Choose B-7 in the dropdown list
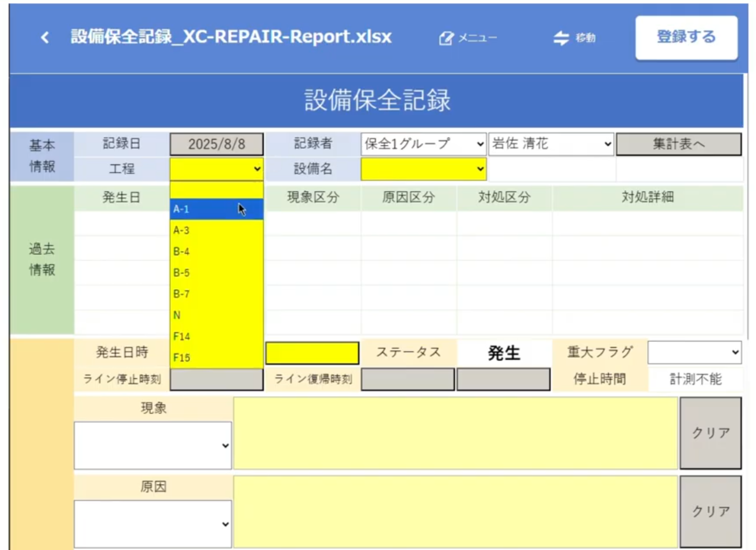Image resolution: width=756 pixels, height=550 pixels. point(216,294)
